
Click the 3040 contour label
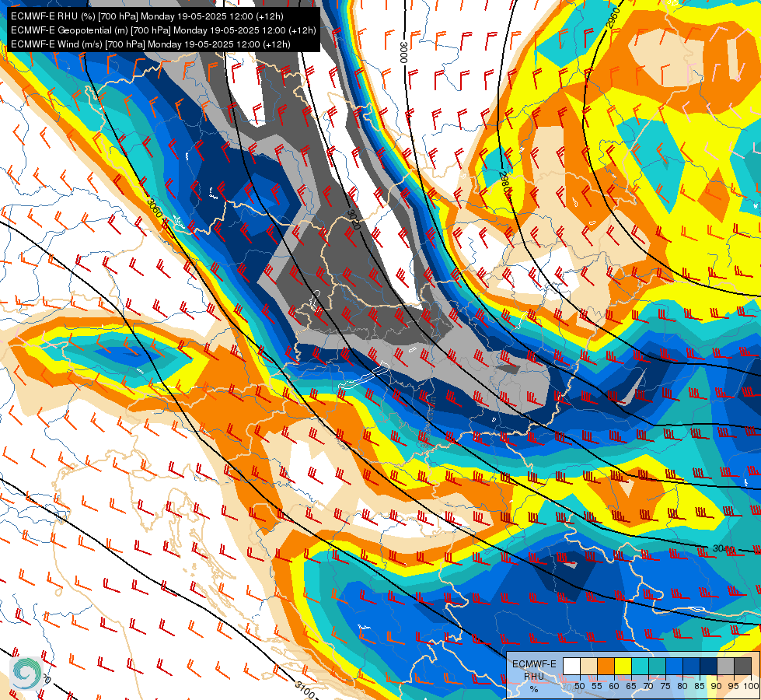[x=723, y=549]
